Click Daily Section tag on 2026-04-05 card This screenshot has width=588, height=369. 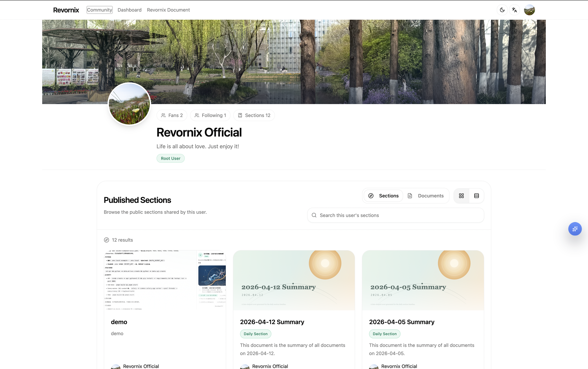(385, 334)
